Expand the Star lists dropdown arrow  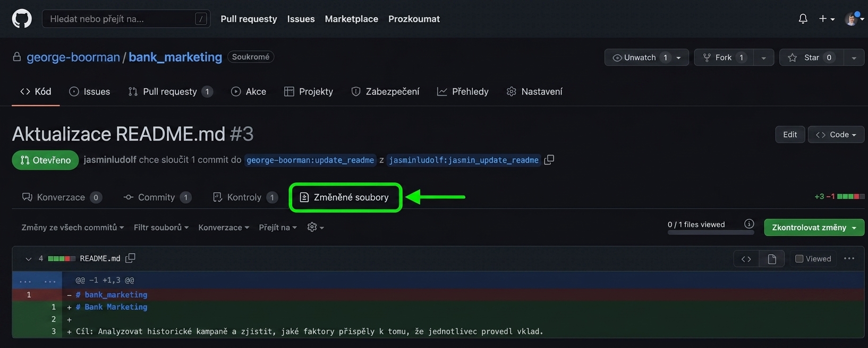point(854,57)
